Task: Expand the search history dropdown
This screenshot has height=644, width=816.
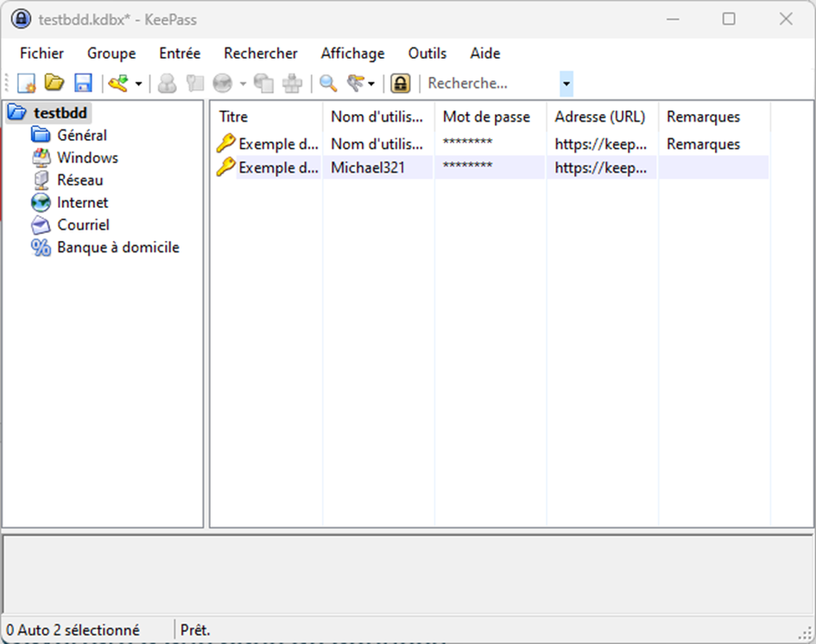Action: point(566,83)
